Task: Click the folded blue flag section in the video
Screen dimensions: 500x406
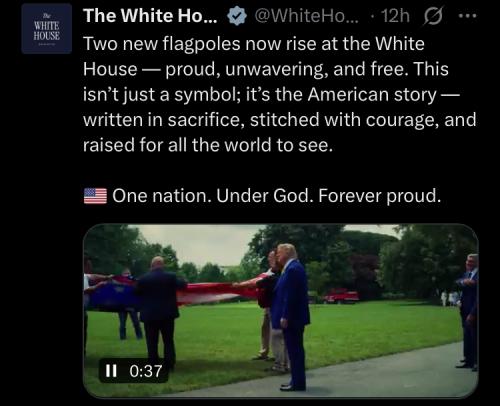Action: tap(113, 295)
